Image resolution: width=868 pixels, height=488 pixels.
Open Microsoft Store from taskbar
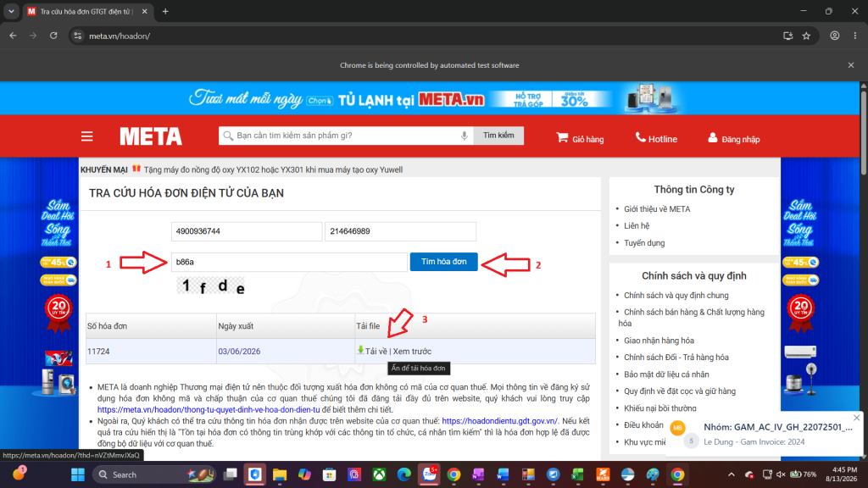click(x=330, y=474)
